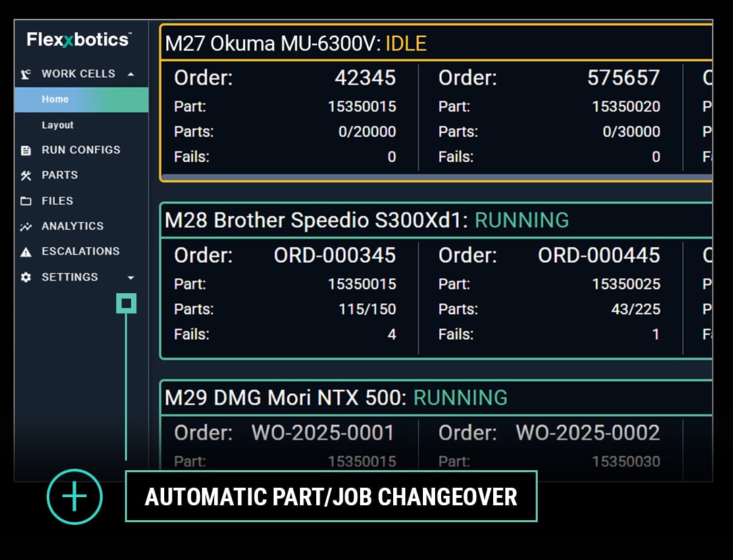Select the Home menu item

81,99
